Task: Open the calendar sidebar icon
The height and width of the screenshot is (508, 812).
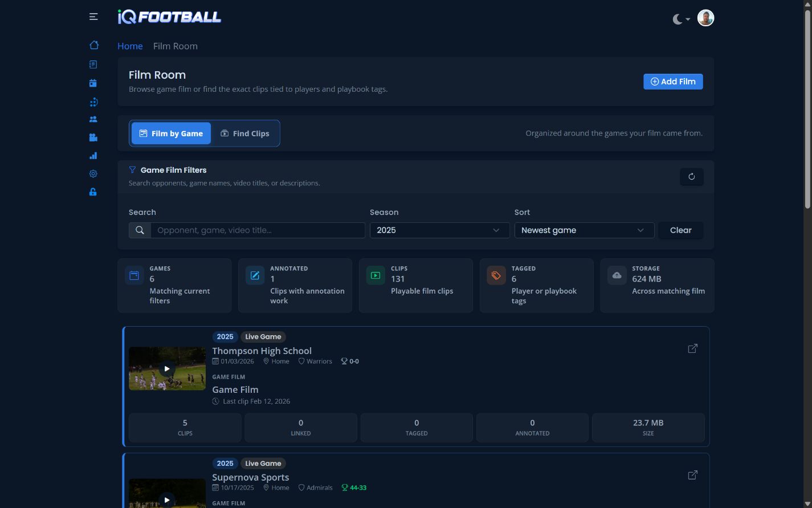Action: [x=93, y=83]
